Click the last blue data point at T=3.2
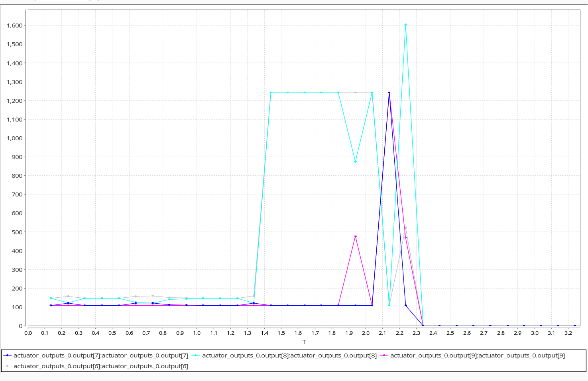The height and width of the screenshot is (381, 588). click(574, 326)
